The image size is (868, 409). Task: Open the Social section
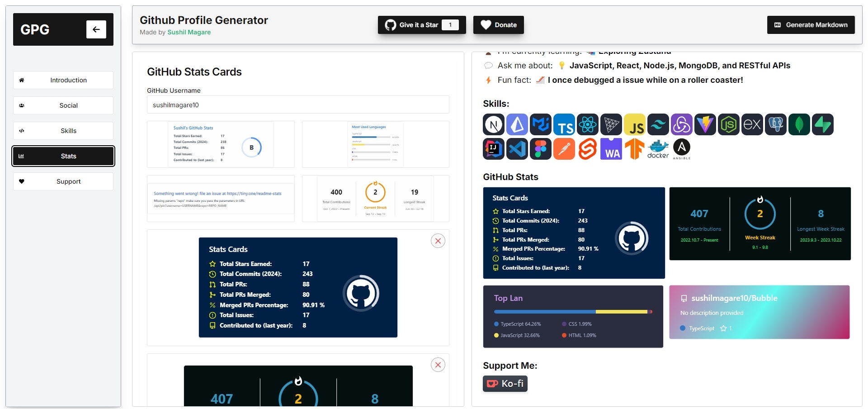coord(63,105)
